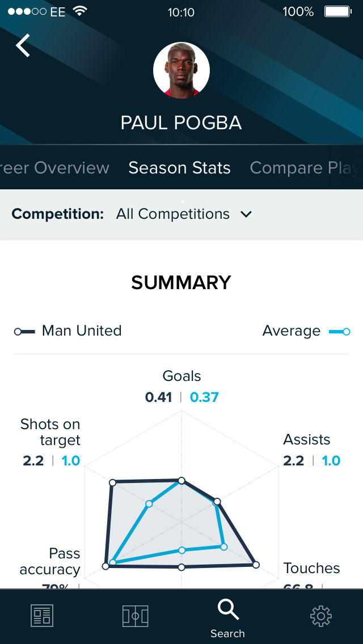The height and width of the screenshot is (644, 363).
Task: Tap the Goals stat label
Action: point(181,376)
